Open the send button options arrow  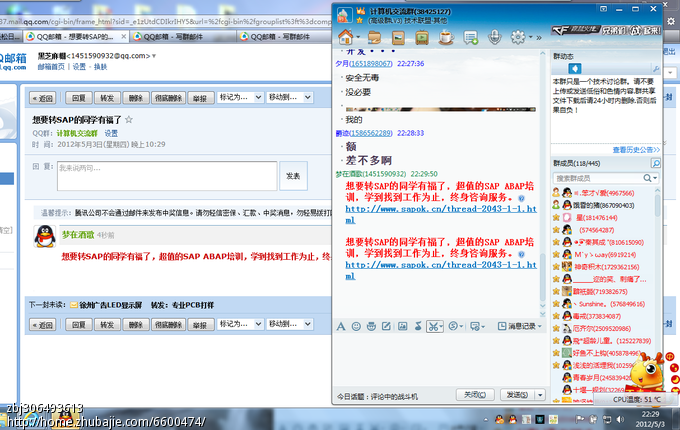540,395
